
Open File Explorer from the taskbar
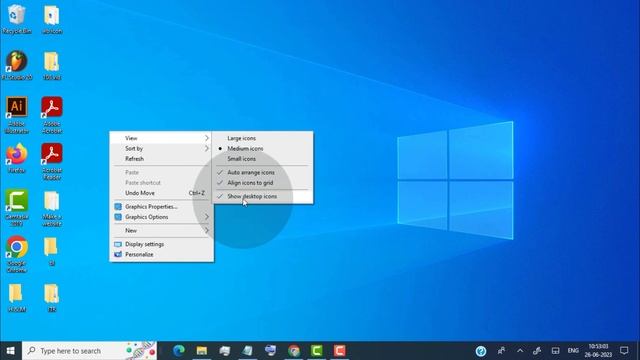point(202,351)
